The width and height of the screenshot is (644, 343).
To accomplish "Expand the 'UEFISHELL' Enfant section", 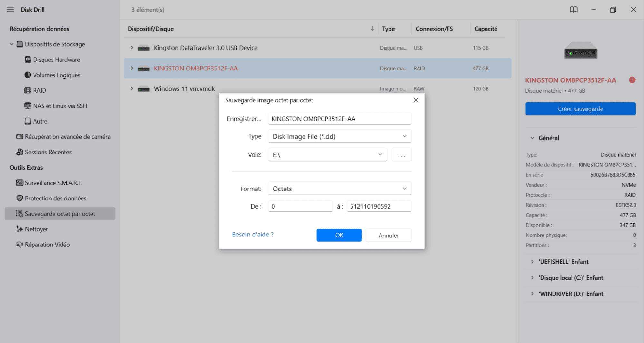I will point(532,262).
